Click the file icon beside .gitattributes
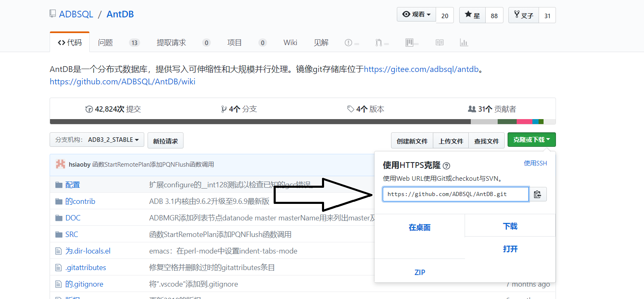Viewport: 644px width, 299px height. pyautogui.click(x=58, y=268)
